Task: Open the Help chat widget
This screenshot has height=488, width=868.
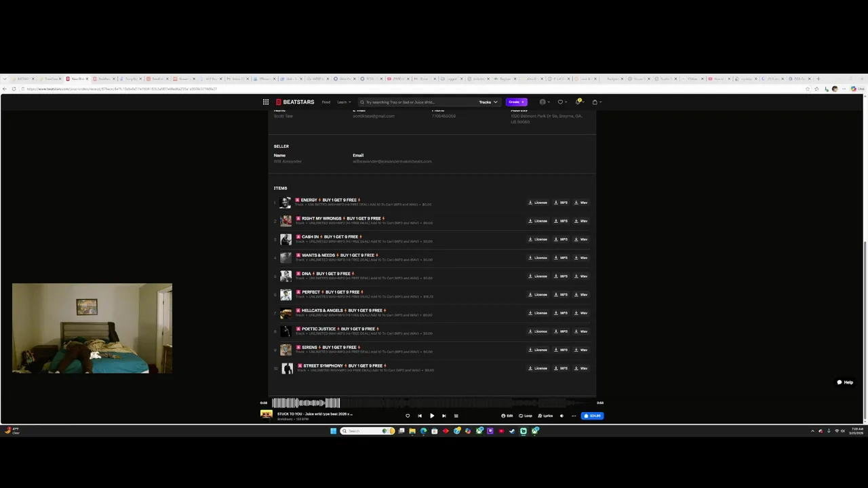Action: point(844,382)
